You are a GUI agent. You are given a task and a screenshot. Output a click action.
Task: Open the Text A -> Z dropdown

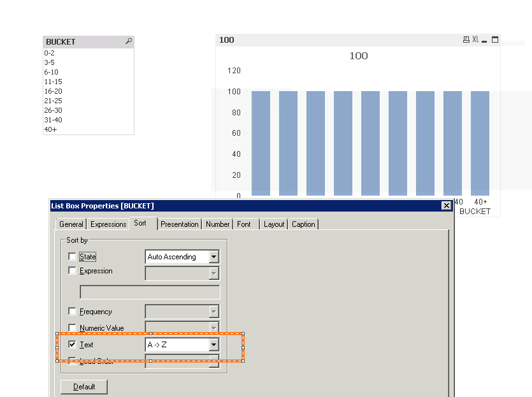tap(213, 345)
